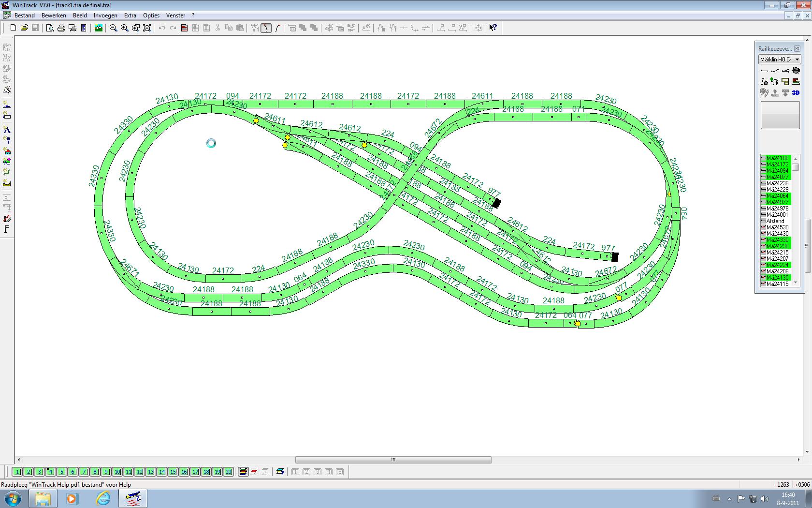The width and height of the screenshot is (812, 508).
Task: Click the zoom-to-fit magnifier icon
Action: [147, 28]
